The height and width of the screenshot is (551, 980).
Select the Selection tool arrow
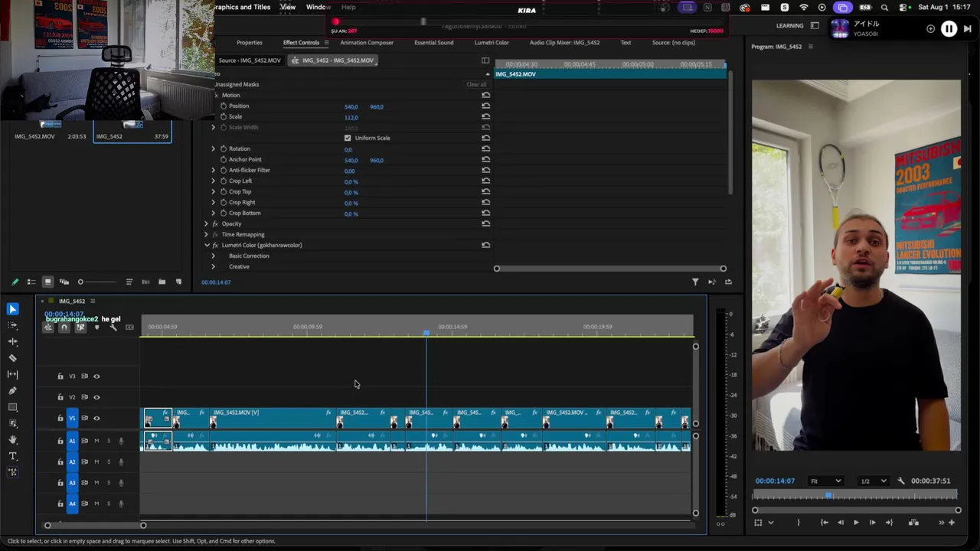point(12,309)
